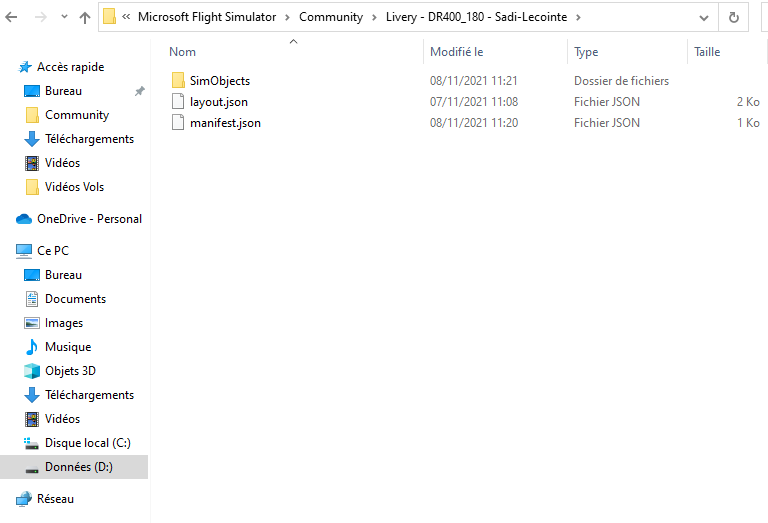Screen dimensions: 768x523
Task: Open Documents under Ce PC
Action: 75,299
